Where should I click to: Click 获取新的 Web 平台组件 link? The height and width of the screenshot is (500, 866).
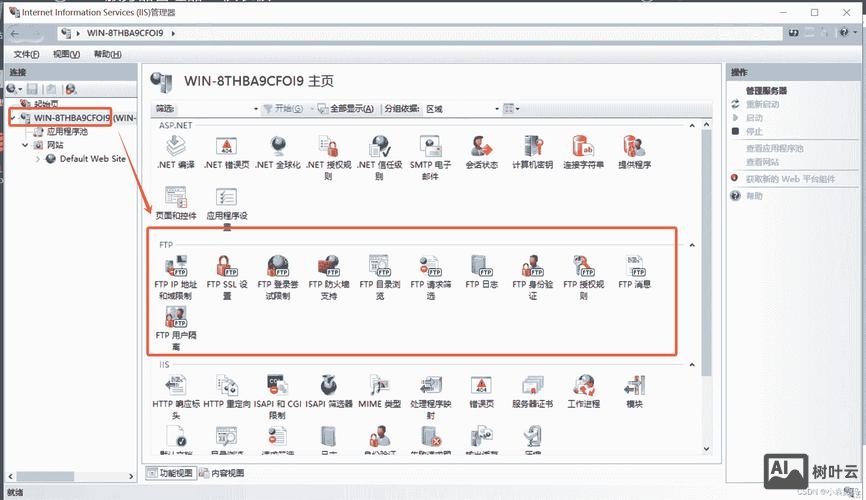click(790, 179)
